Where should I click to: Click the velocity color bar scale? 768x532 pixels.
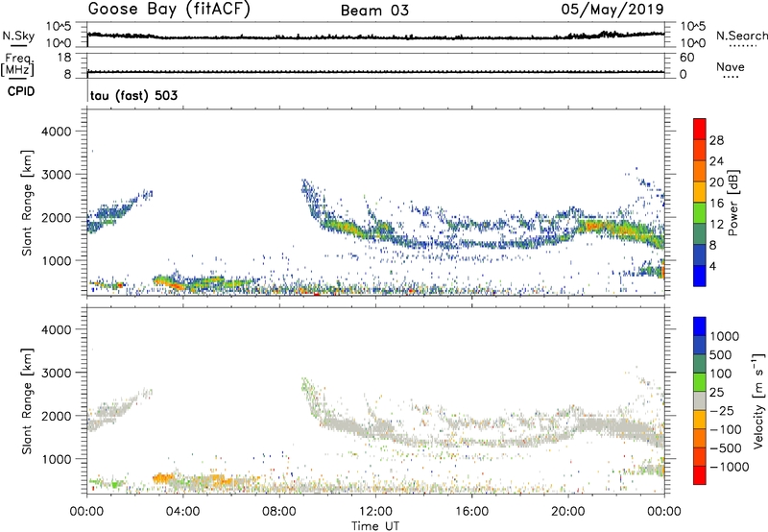(700, 400)
